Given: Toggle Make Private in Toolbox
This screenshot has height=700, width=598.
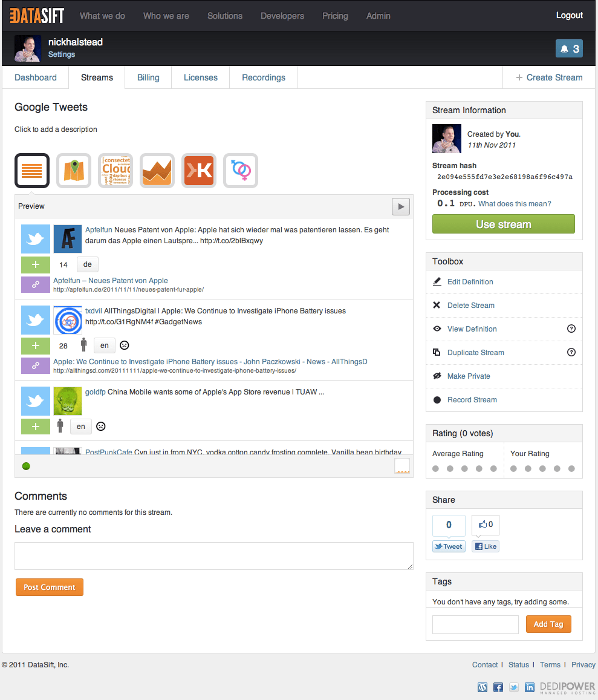Looking at the screenshot, I should tap(469, 376).
